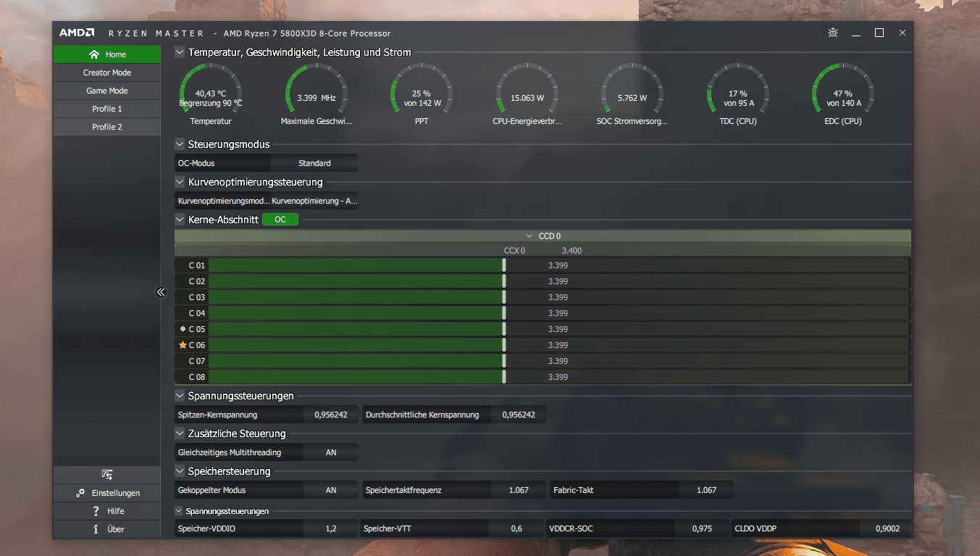Click VDDCR-SOC value 0,975
The image size is (980, 556).
point(702,528)
